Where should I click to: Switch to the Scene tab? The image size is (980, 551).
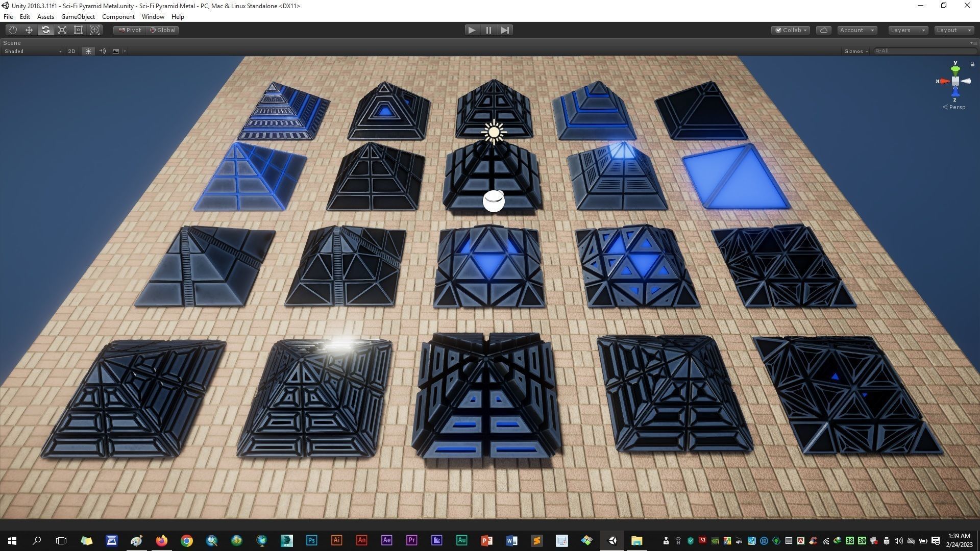click(x=12, y=43)
